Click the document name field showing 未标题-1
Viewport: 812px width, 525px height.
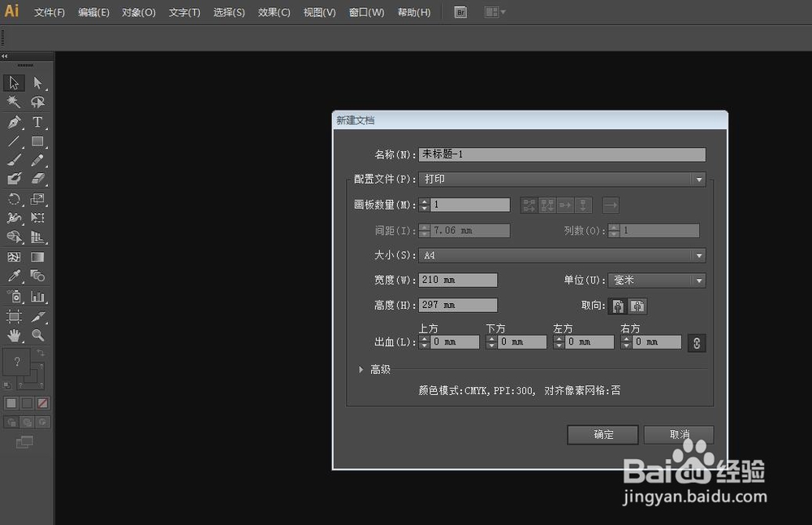pos(560,154)
